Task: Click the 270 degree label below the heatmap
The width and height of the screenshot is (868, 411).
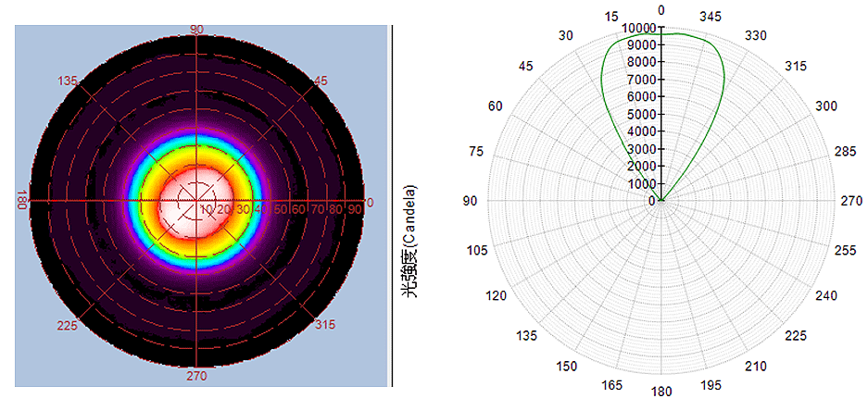Action: (197, 376)
